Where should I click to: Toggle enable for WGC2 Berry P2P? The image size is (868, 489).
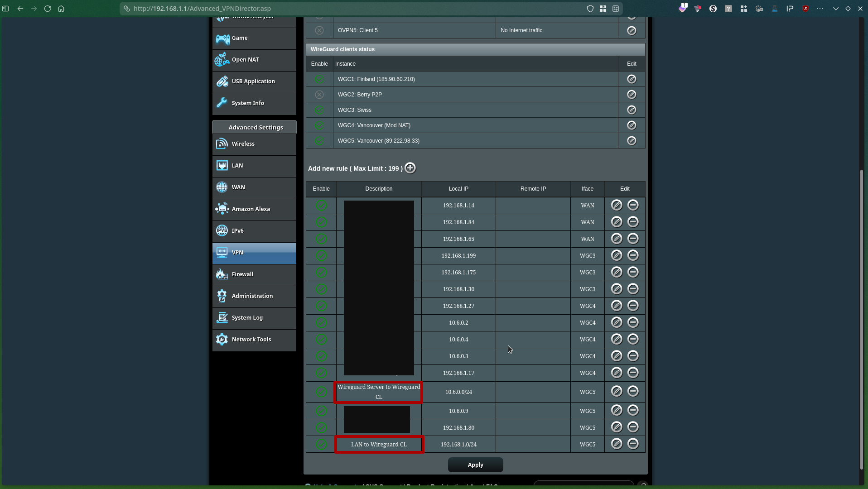click(x=319, y=95)
